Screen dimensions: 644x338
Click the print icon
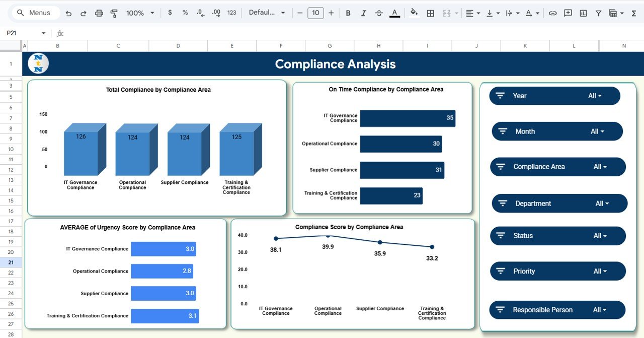tap(99, 13)
